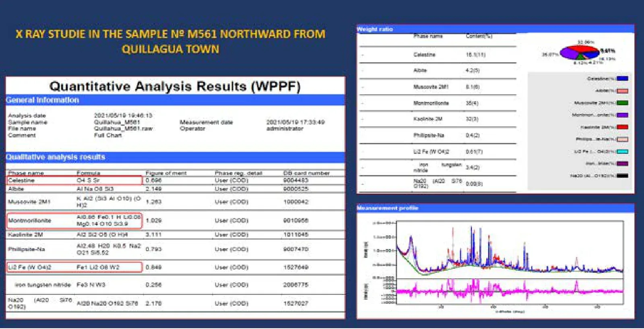Image resolution: width=644 pixels, height=329 pixels.
Task: Select Montmorillonite in the Weight ratio table
Action: [x=431, y=103]
